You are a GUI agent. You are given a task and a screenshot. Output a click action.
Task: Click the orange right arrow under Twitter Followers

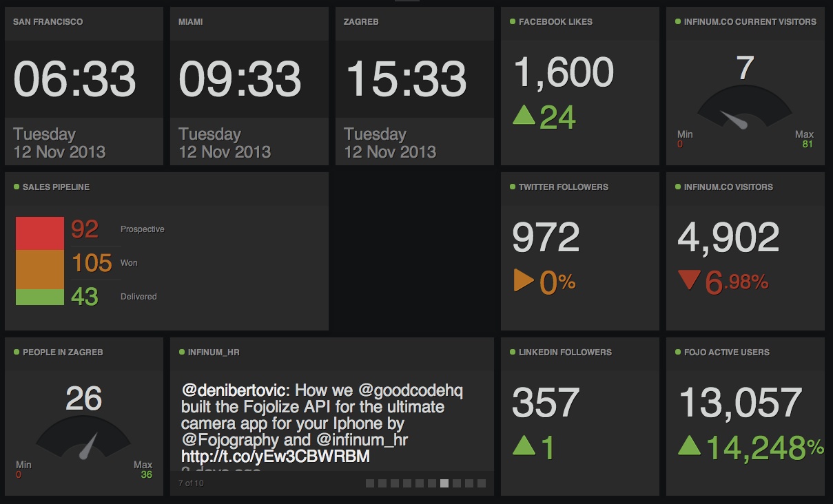[524, 281]
